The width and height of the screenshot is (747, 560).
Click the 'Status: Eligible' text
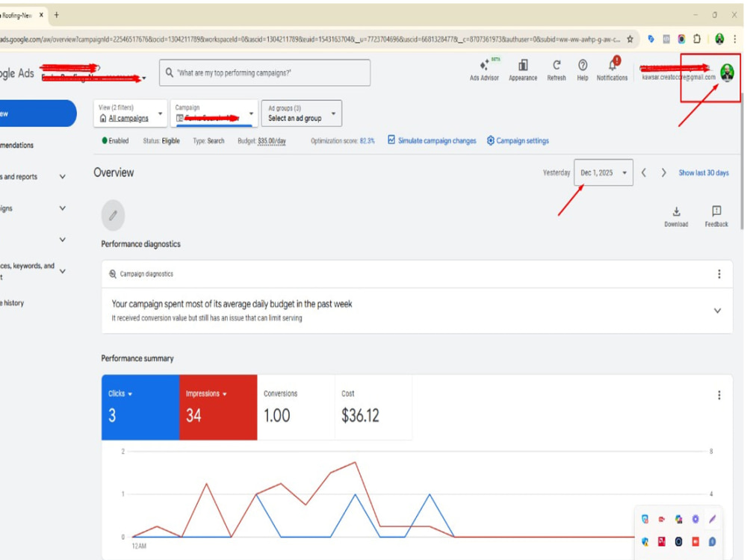click(x=161, y=141)
